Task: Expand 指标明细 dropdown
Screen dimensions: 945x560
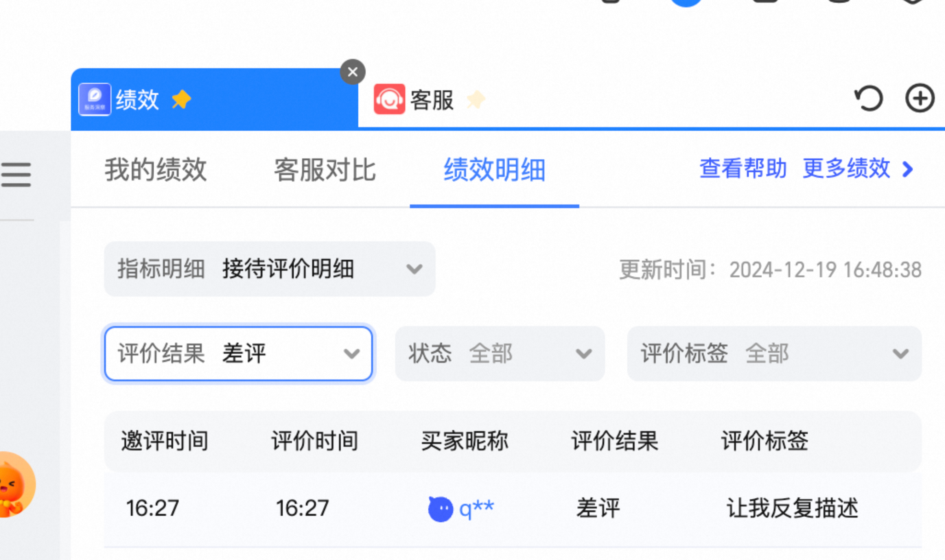Action: (269, 269)
